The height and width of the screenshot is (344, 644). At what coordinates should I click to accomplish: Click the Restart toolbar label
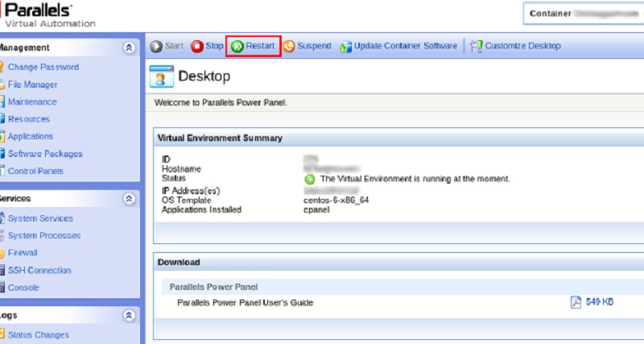click(260, 46)
